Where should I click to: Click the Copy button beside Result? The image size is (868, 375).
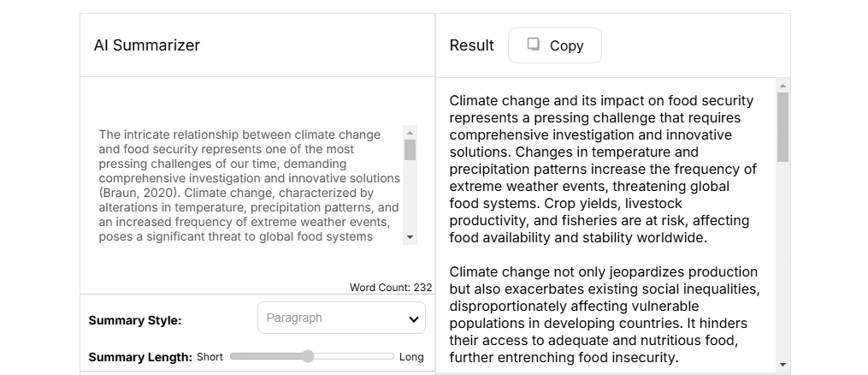click(x=554, y=45)
